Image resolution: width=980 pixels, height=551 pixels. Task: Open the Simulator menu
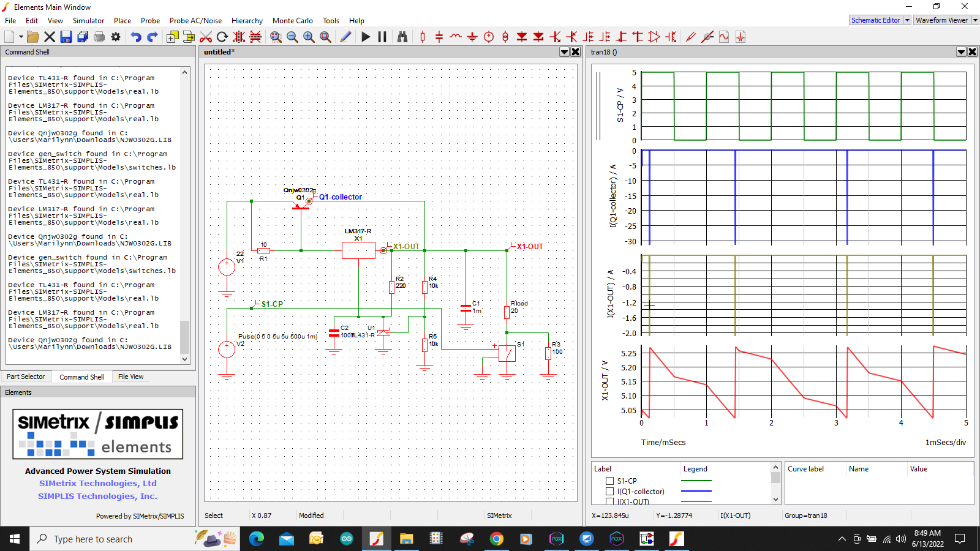point(89,20)
